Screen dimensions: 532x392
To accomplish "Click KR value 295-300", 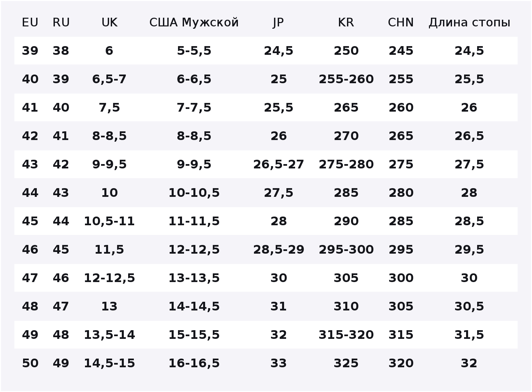I will 346,250.
